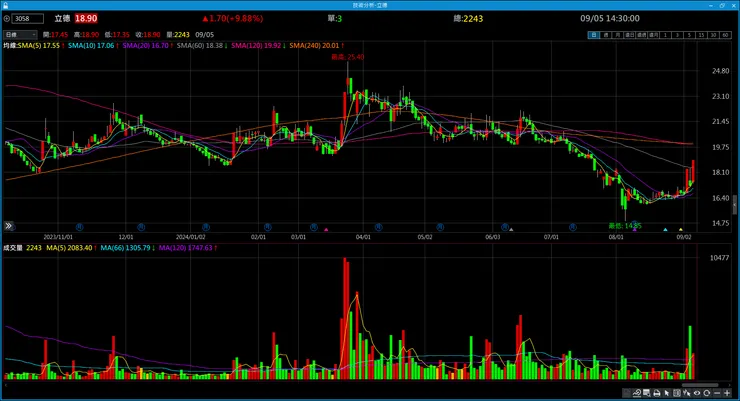Click the SMA(60) 18.38 indicator label
The image size is (740, 401).
pos(200,46)
